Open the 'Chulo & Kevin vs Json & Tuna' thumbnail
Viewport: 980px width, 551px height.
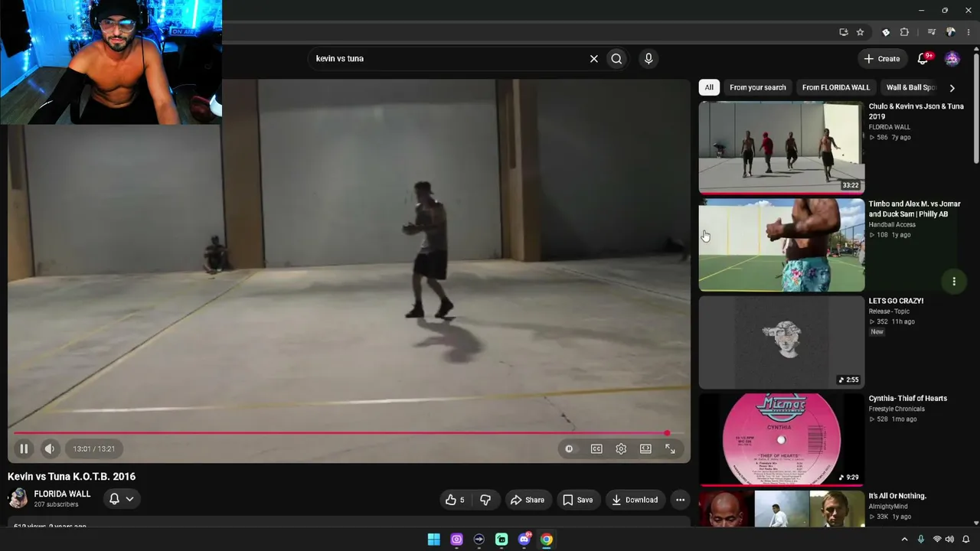pos(781,147)
